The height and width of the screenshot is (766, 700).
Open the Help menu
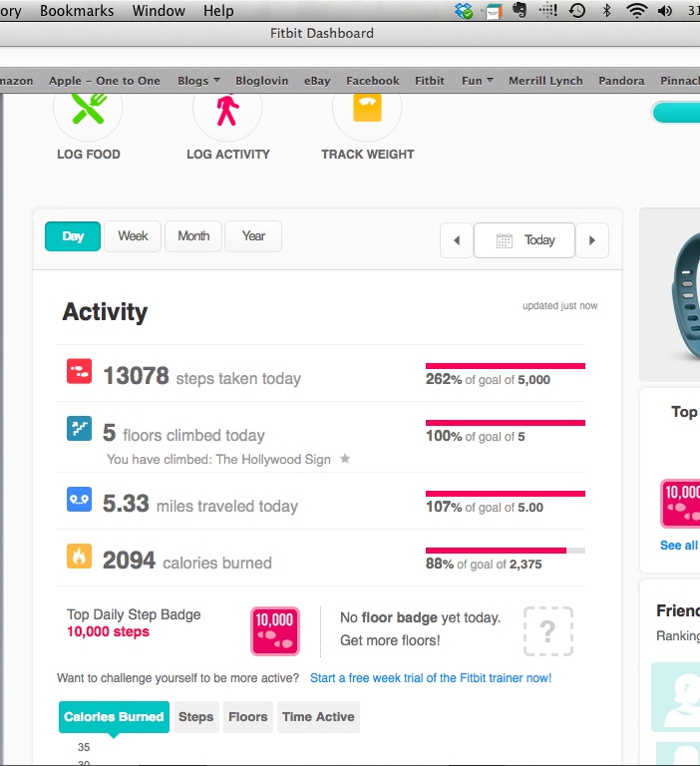218,11
